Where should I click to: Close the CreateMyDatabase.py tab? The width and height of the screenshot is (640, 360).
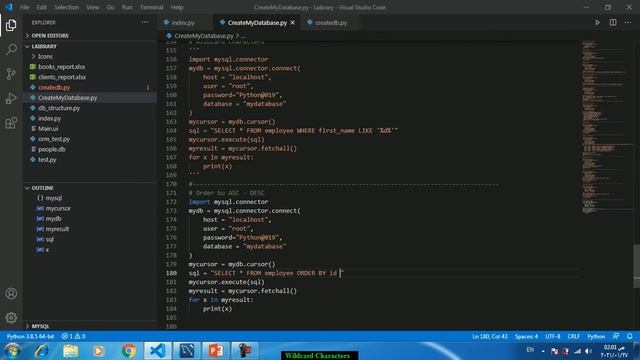pyautogui.click(x=293, y=23)
